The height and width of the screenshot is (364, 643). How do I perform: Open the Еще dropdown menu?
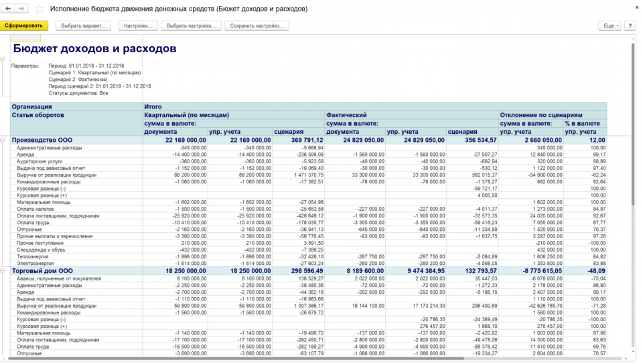611,25
